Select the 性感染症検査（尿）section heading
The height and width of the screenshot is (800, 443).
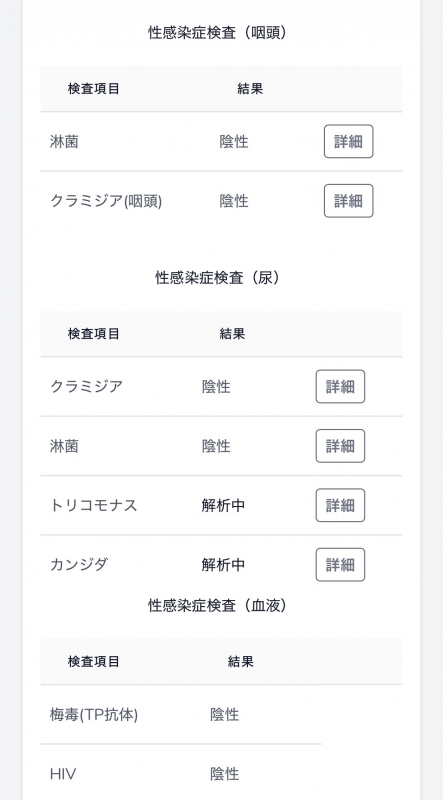tap(218, 278)
